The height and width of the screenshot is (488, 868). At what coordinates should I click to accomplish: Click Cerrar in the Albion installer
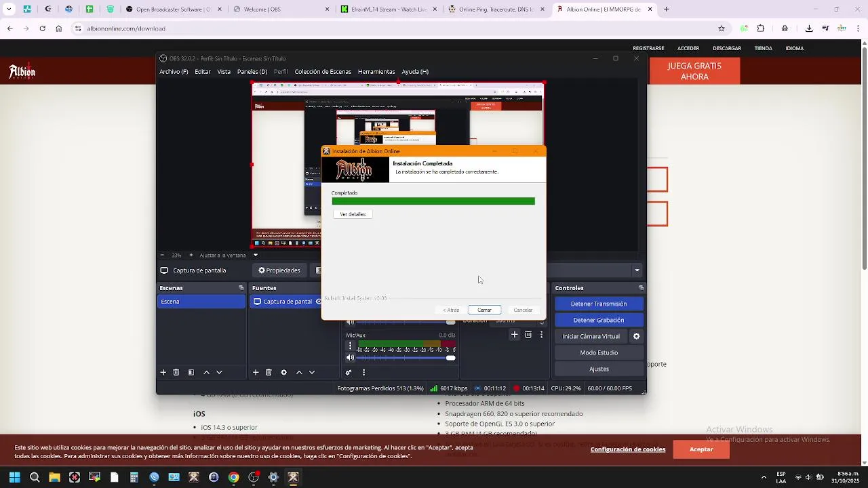(x=484, y=310)
